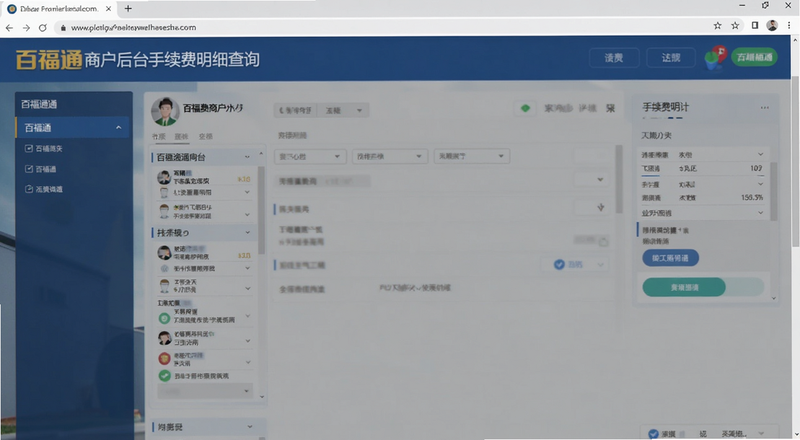
Task: Collapse the 百福通 sidebar menu section
Action: pos(118,128)
